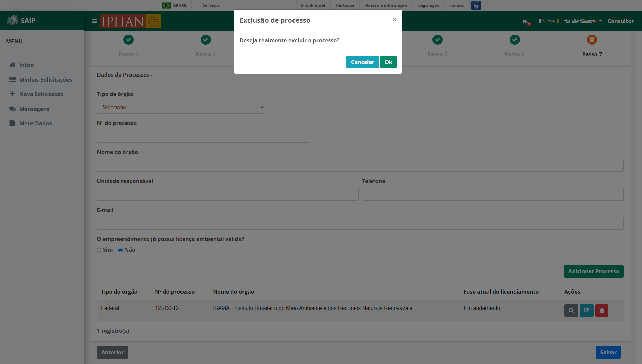The width and height of the screenshot is (642, 364).
Task: Select the Sim radio option
Action: tap(99, 250)
